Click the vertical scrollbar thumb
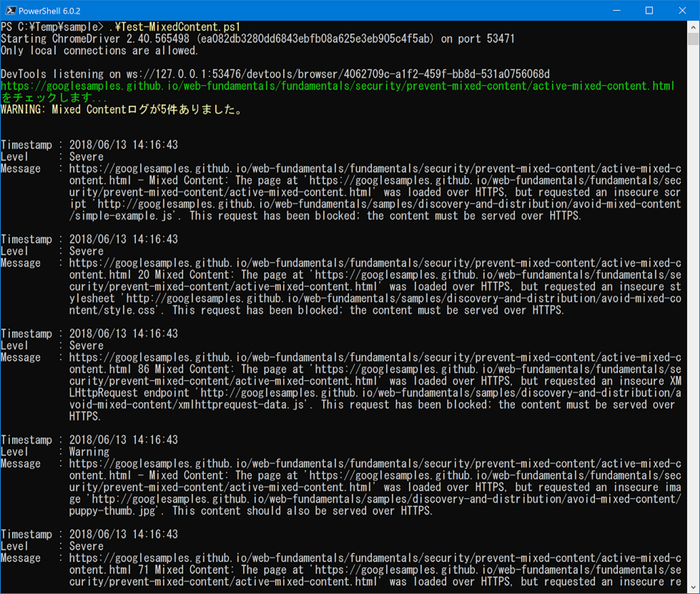Screen dimensions: 700x594 pos(693,39)
